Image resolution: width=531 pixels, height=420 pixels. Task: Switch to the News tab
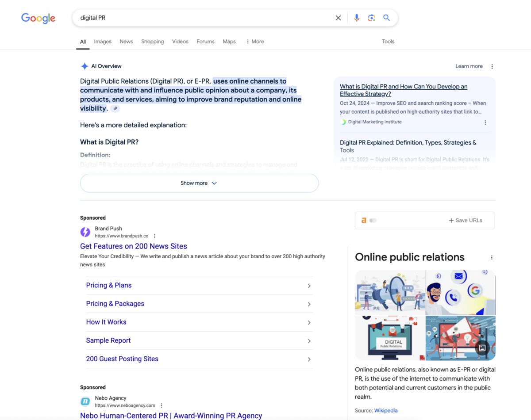point(126,41)
